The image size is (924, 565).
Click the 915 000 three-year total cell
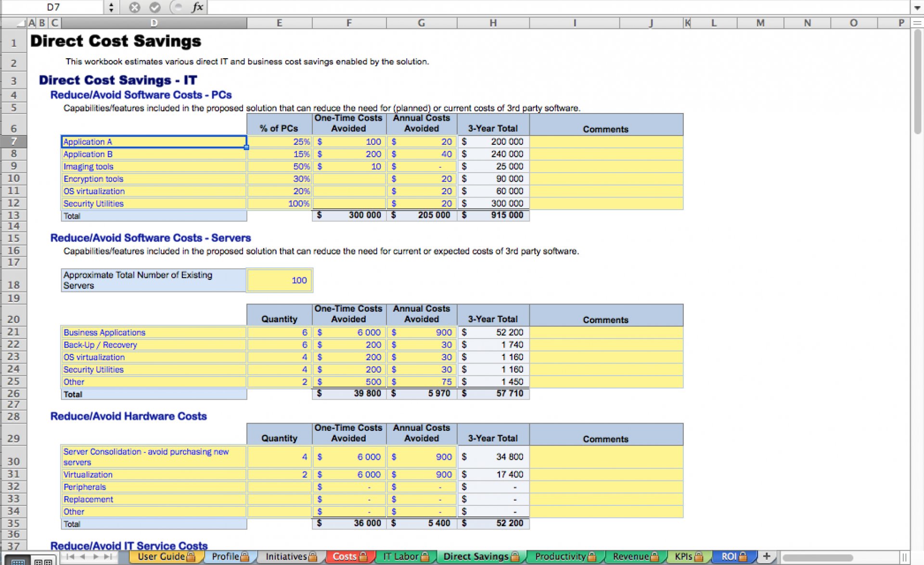click(493, 215)
